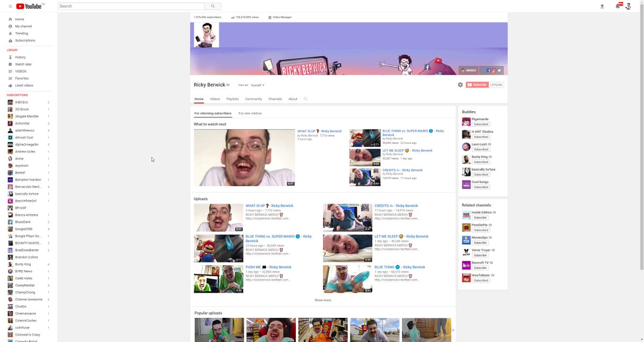Click the search icon in channel tabs
This screenshot has width=644, height=342.
coord(306,99)
